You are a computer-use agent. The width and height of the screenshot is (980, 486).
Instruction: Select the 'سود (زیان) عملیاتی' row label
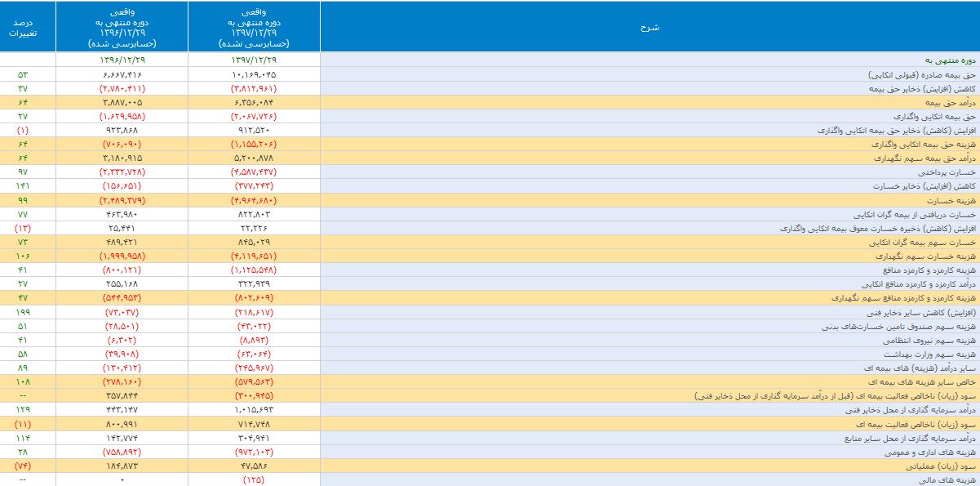pos(939,466)
